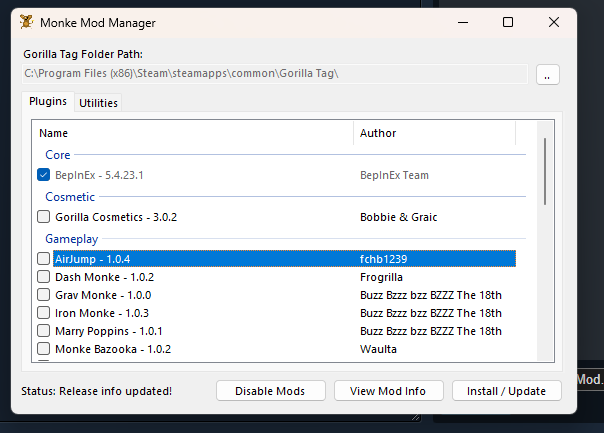Enable Marry Poppins mod checkbox
Viewport: 604px width, 433px height.
pos(44,331)
